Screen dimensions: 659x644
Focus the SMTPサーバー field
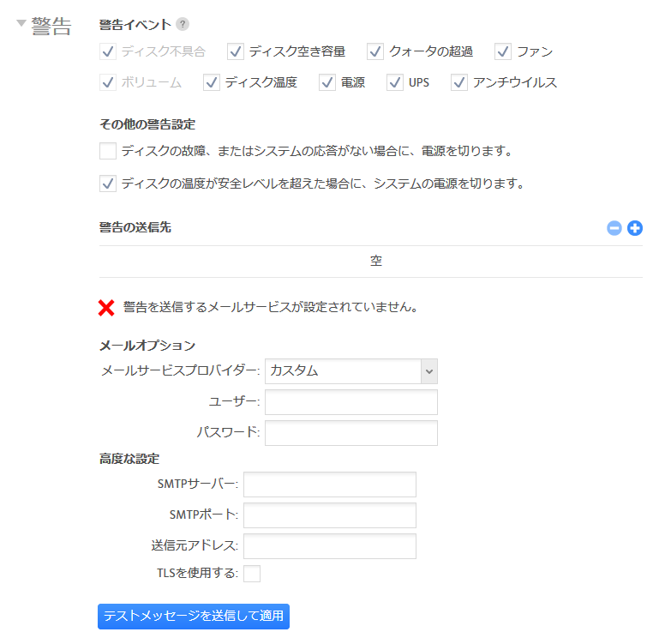330,485
